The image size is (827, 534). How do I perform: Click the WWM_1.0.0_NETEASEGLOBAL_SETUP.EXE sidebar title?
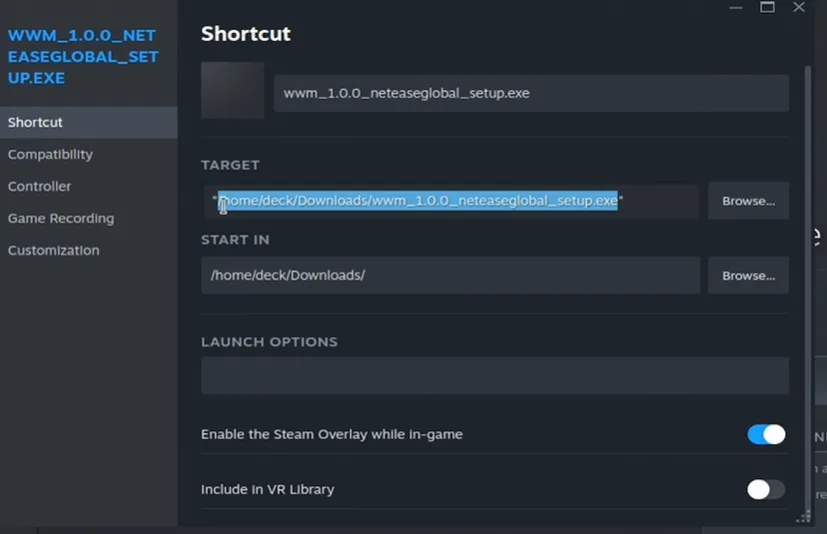[83, 56]
